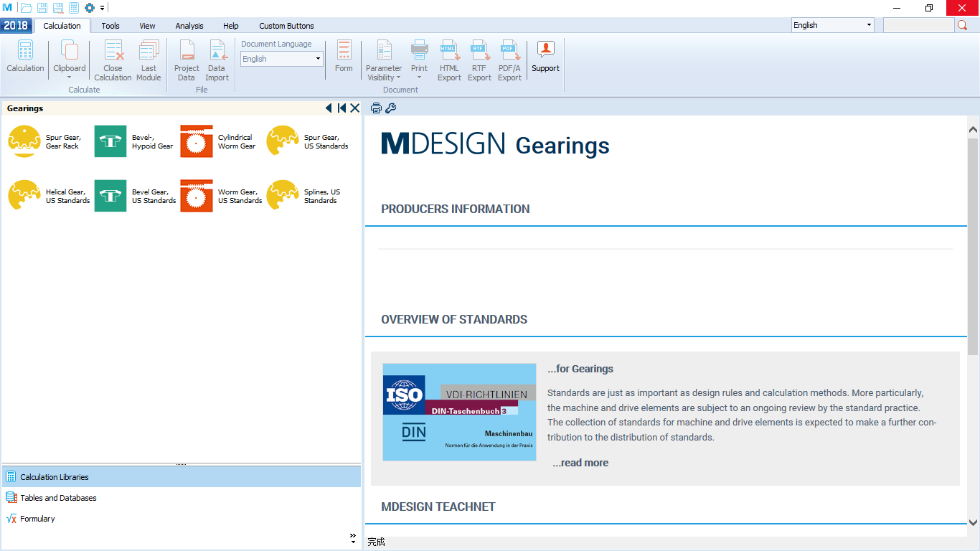Open the Spur Gear, US Standards module
980x551 pixels.
[307, 141]
